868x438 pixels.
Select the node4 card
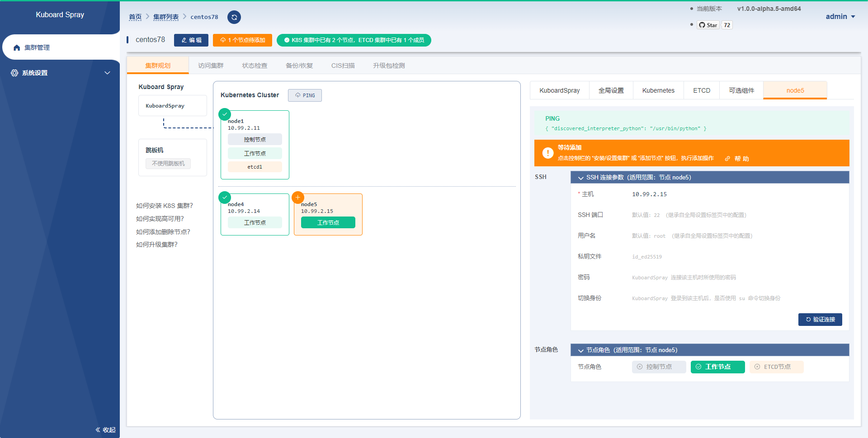(x=255, y=215)
